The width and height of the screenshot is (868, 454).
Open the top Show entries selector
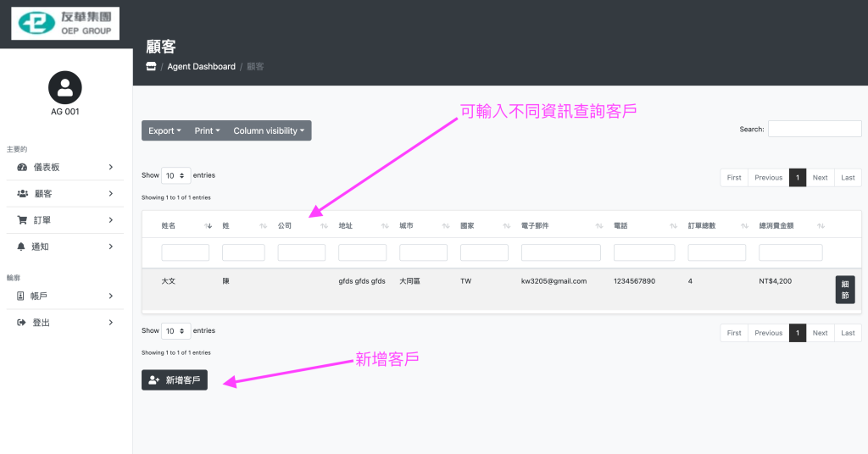175,175
